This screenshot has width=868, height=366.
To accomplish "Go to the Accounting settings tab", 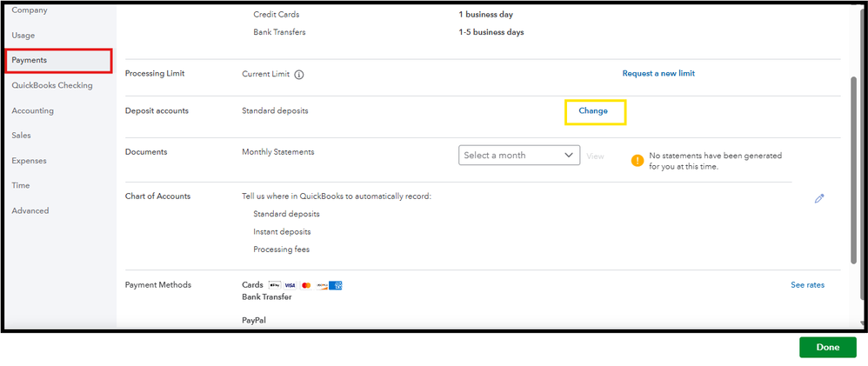I will 33,110.
